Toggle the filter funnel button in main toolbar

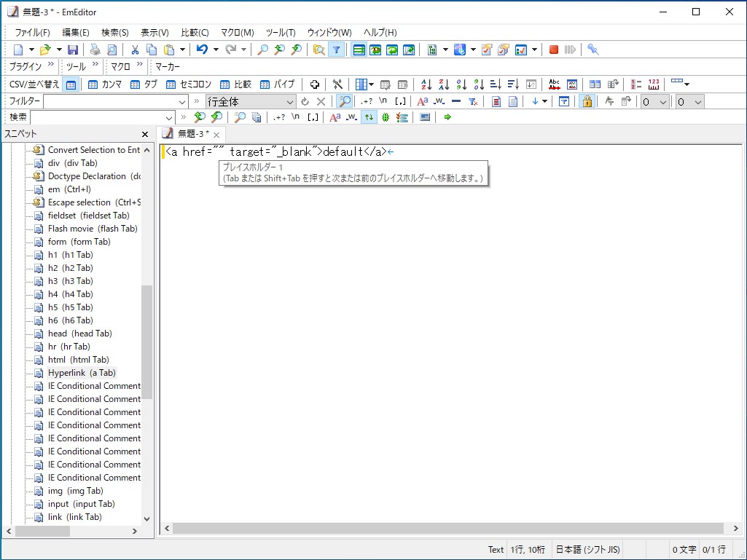click(337, 50)
